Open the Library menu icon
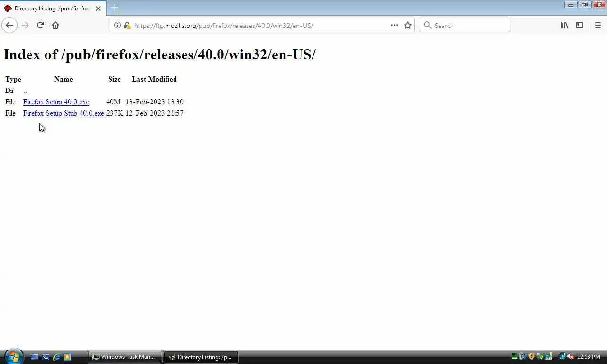607x364 pixels. (x=564, y=25)
